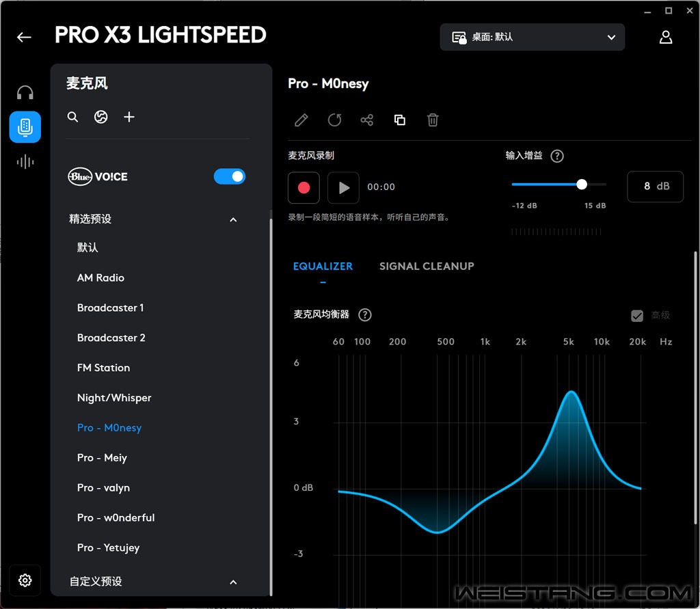Screen dimensions: 700x609
Task: Open settings with the gear icon
Action: pyautogui.click(x=25, y=580)
